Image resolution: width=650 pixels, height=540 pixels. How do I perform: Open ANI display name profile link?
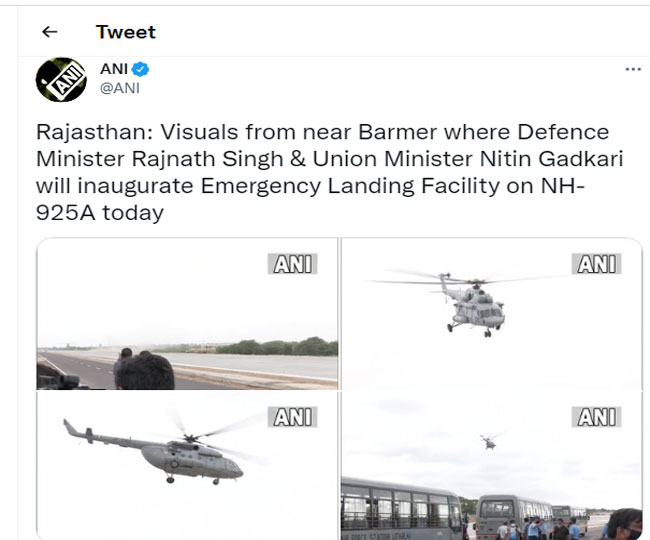tap(114, 69)
